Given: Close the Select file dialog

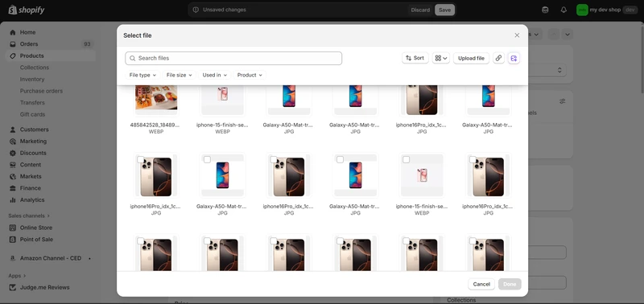Looking at the screenshot, I should 517,35.
